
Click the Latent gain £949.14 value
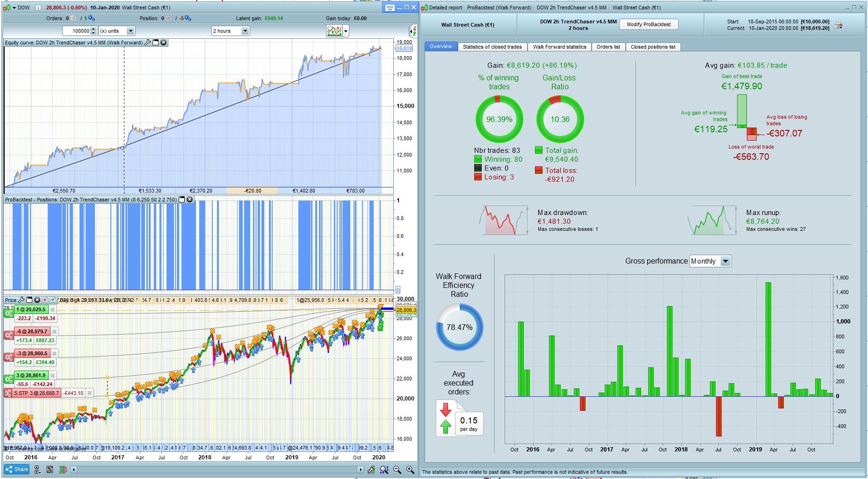tap(274, 19)
